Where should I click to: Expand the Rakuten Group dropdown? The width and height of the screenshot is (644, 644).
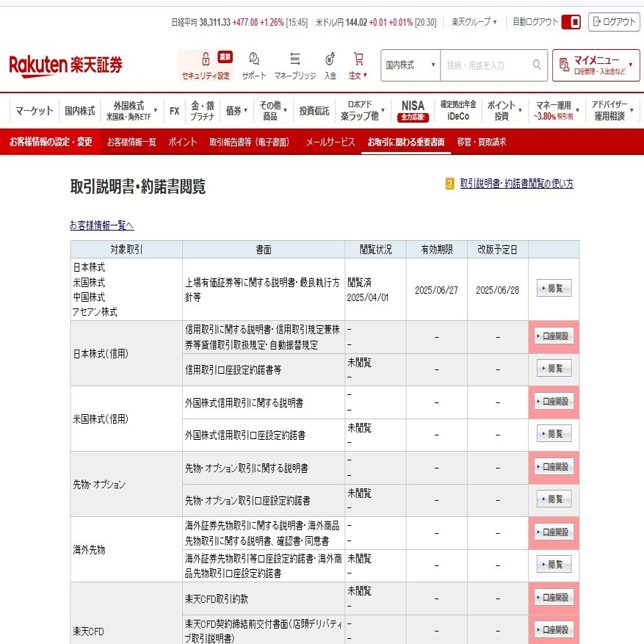474,21
